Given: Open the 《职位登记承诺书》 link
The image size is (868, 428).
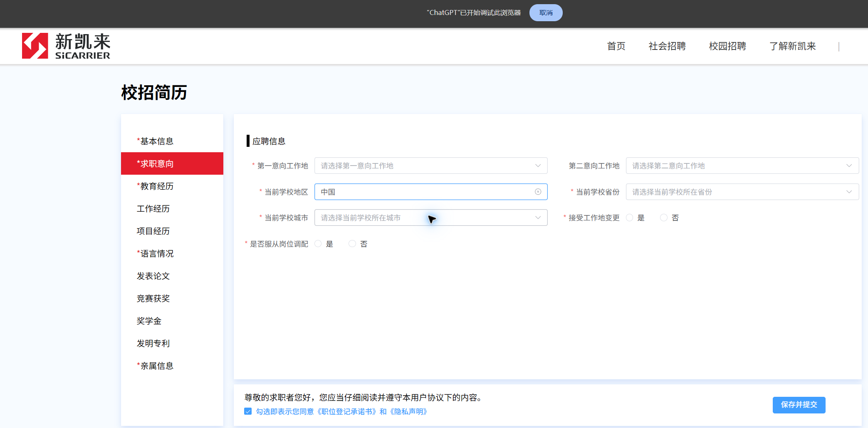Looking at the screenshot, I should click(x=346, y=411).
